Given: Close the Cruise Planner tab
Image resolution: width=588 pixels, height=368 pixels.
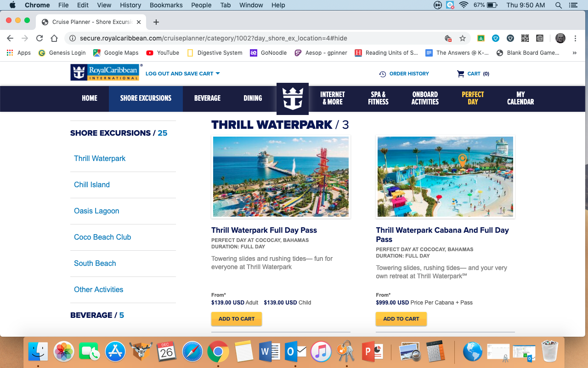Looking at the screenshot, I should point(139,22).
